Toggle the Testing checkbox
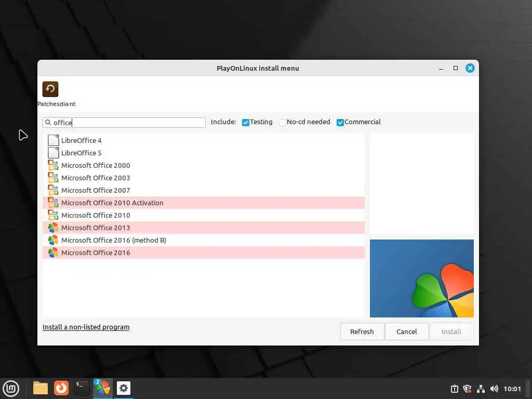Screen dimensions: 532x399 [x=246, y=123]
